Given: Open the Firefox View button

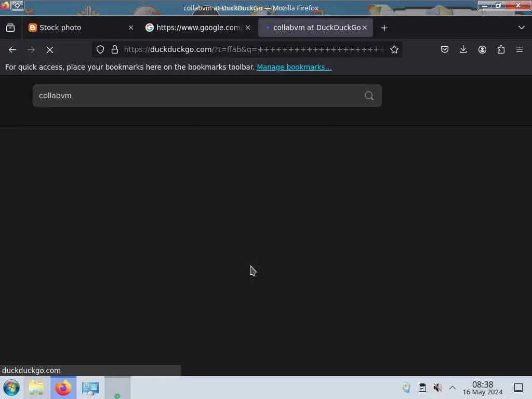Looking at the screenshot, I should click(x=10, y=28).
